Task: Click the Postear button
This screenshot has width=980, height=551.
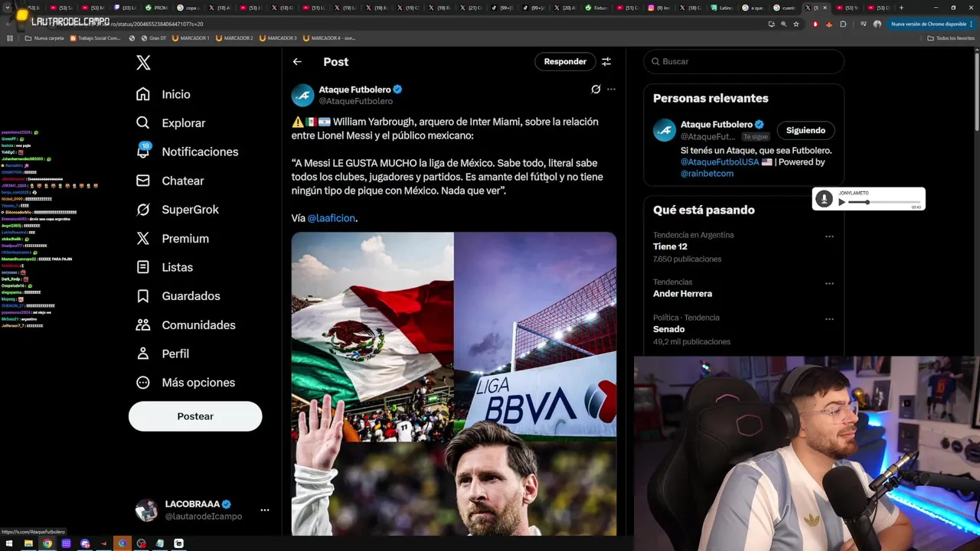Action: tap(195, 416)
